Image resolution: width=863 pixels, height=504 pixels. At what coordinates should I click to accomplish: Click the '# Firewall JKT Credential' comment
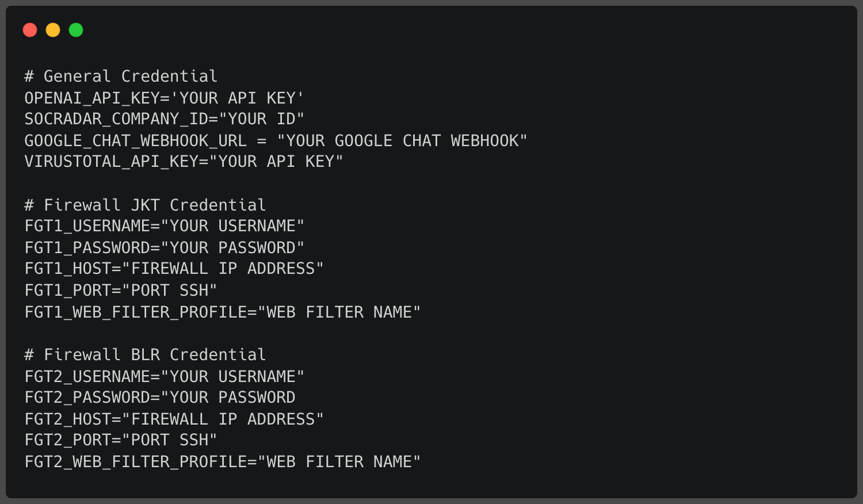click(145, 205)
